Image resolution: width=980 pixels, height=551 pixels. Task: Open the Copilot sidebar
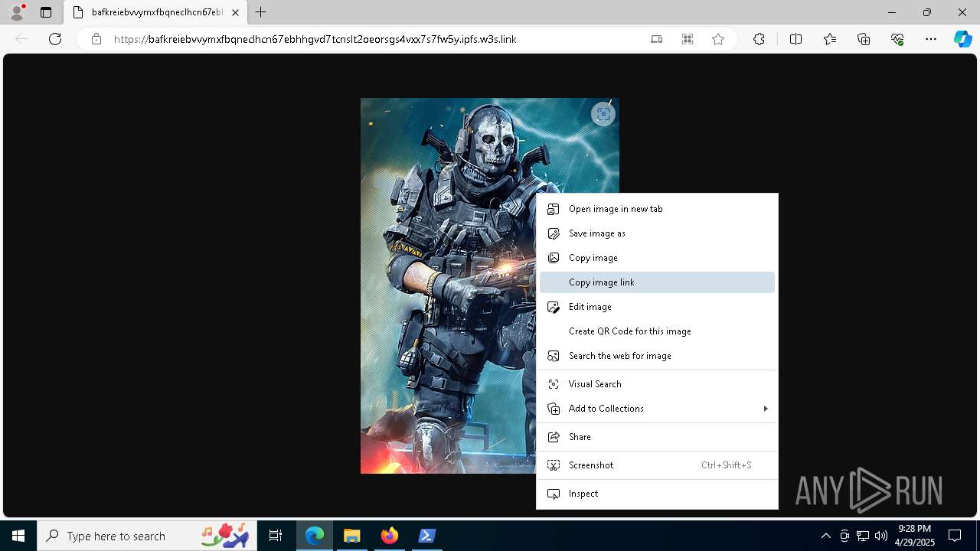(962, 39)
